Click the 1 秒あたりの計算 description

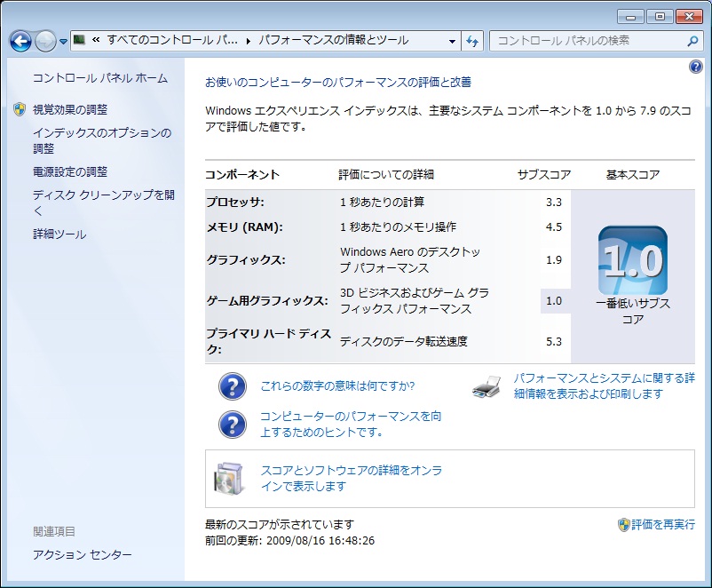tap(382, 203)
